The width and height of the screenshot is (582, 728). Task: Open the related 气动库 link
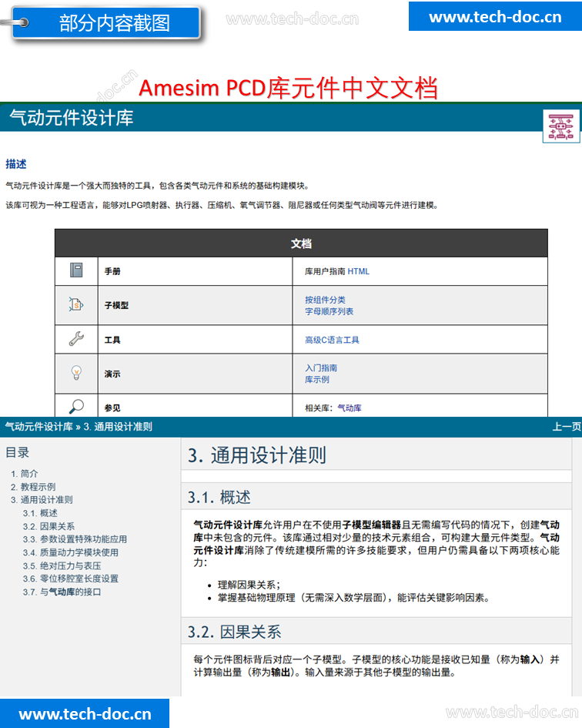click(350, 408)
